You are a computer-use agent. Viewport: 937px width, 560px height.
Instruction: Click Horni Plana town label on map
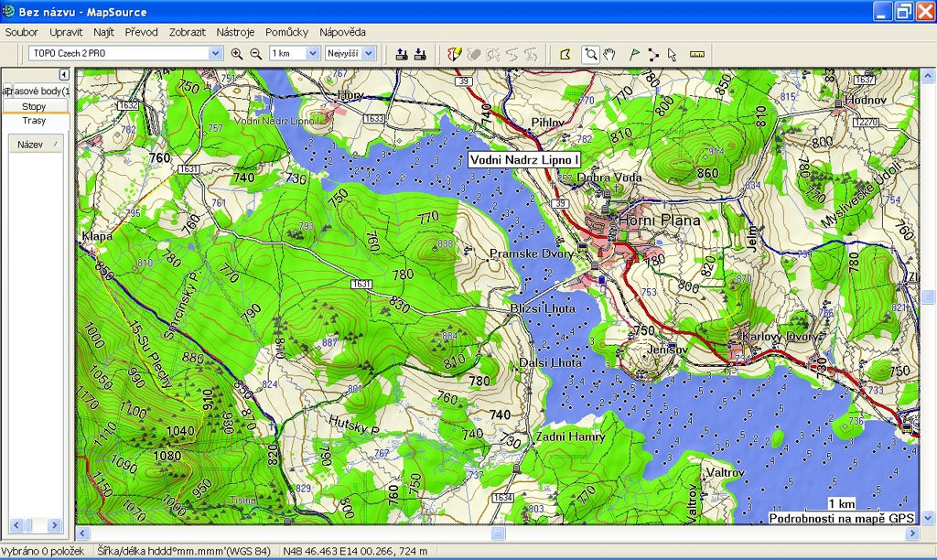point(659,220)
